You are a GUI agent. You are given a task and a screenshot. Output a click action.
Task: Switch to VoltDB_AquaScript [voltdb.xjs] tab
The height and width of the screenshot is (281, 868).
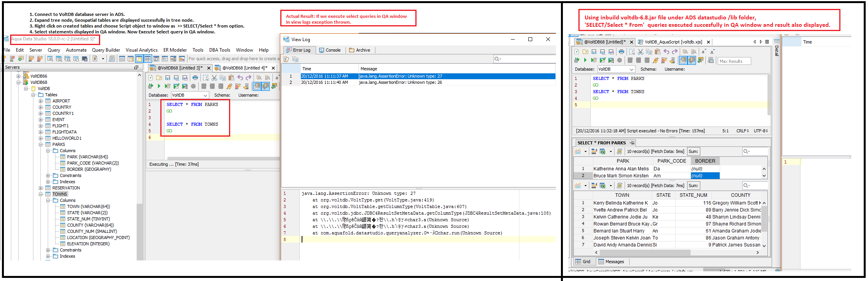(673, 42)
